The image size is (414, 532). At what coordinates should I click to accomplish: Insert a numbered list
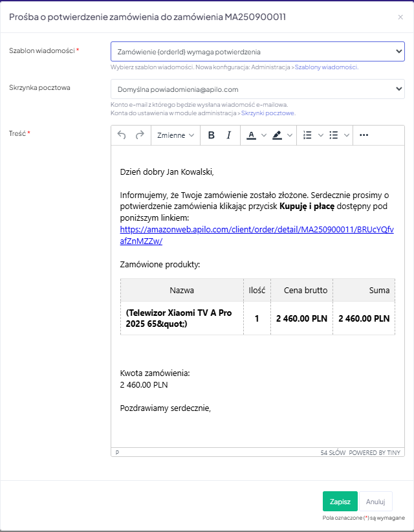pyautogui.click(x=307, y=135)
